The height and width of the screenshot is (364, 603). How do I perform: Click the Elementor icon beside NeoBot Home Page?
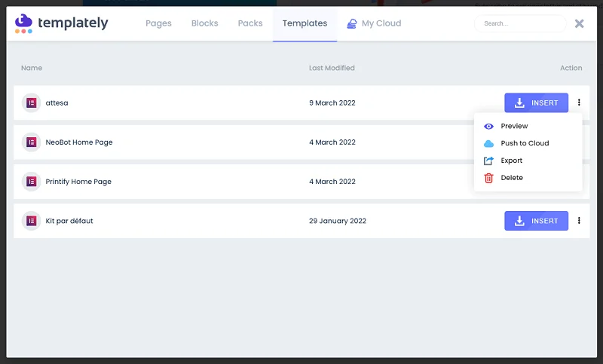[31, 142]
